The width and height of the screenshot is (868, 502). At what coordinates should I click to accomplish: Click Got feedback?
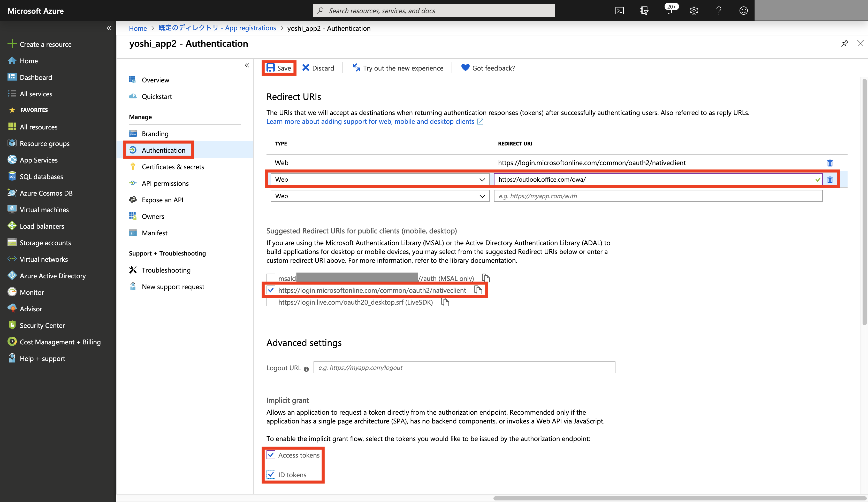tap(488, 68)
